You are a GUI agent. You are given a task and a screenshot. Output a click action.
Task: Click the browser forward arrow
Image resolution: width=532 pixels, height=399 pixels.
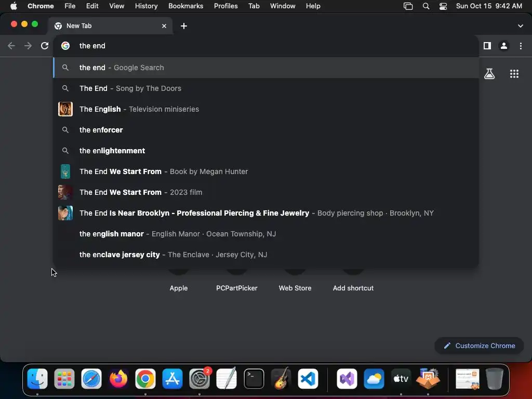[28, 46]
